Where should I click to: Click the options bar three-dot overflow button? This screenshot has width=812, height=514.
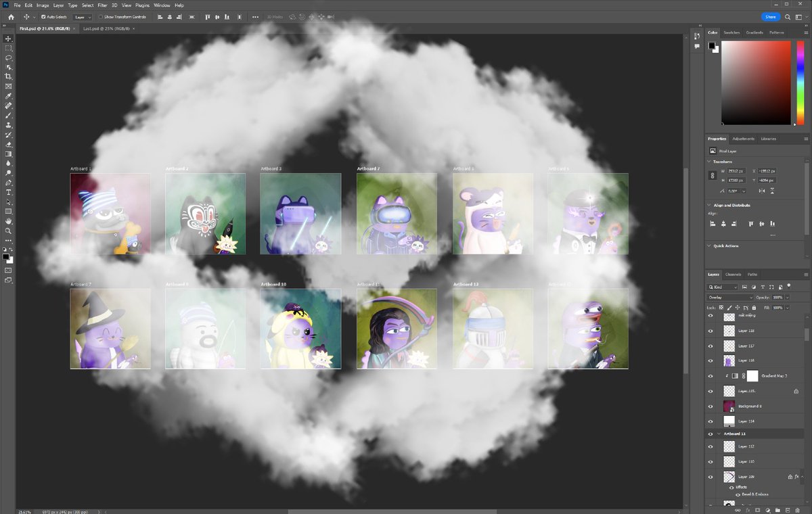coord(255,16)
